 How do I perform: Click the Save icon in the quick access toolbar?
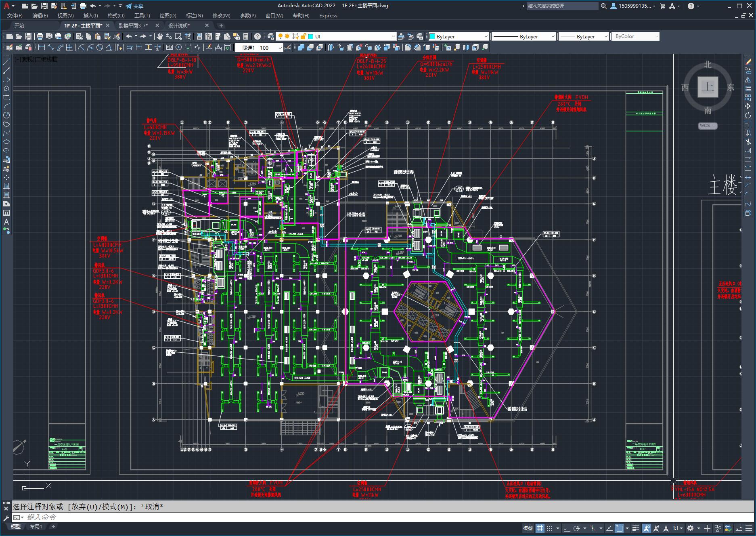coord(44,6)
